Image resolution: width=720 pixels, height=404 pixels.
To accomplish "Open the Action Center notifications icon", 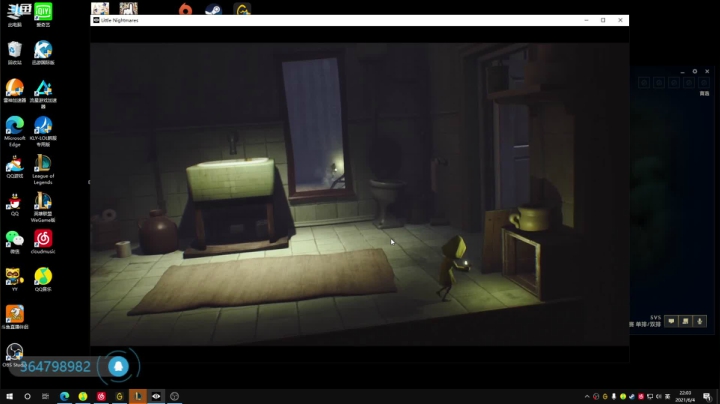I will (707, 397).
